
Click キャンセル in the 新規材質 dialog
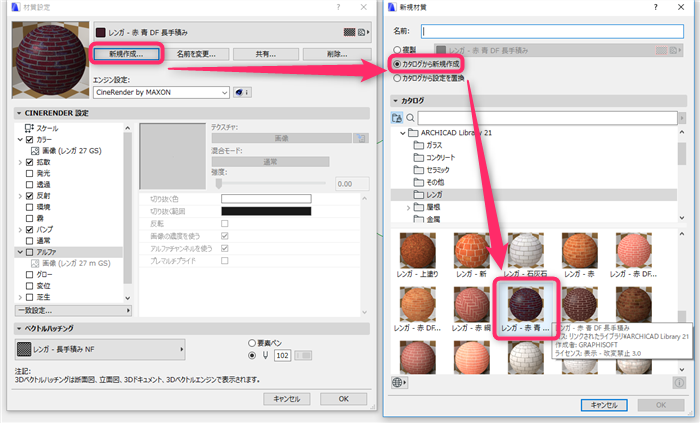coord(604,405)
